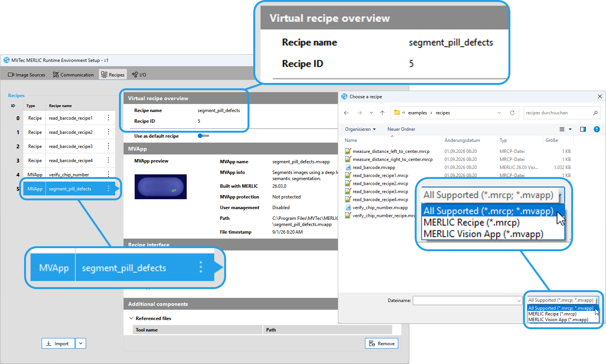Open options menu for verify_chip_number row

click(108, 174)
